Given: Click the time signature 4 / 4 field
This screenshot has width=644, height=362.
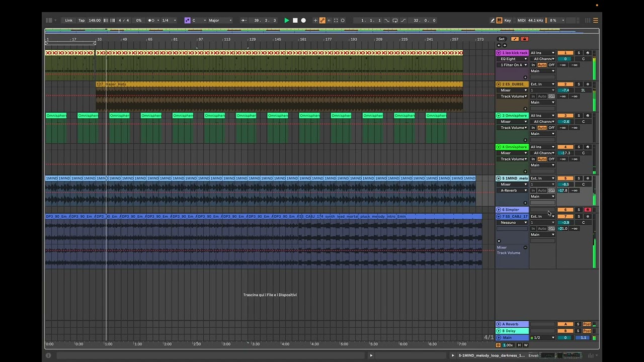Looking at the screenshot, I should pos(124,20).
